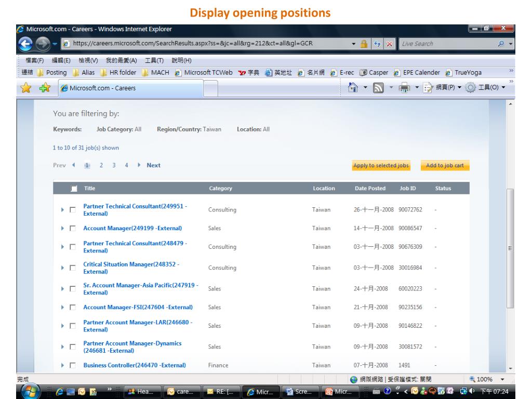Click the security lock icon in address bar

[x=364, y=44]
